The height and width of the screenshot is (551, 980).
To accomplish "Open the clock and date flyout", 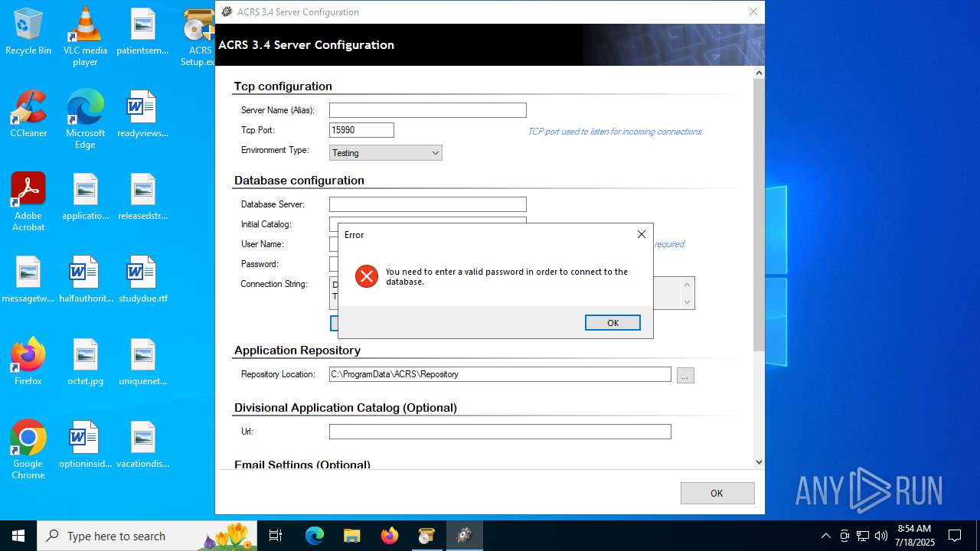I will 914,536.
